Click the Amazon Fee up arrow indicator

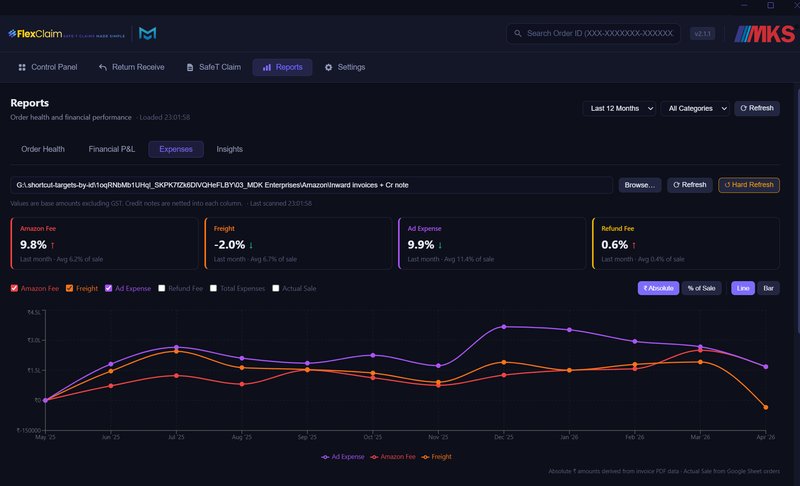point(53,245)
